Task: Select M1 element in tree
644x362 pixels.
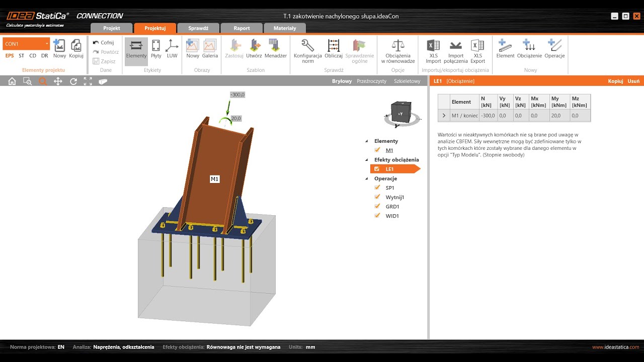Action: (x=389, y=150)
